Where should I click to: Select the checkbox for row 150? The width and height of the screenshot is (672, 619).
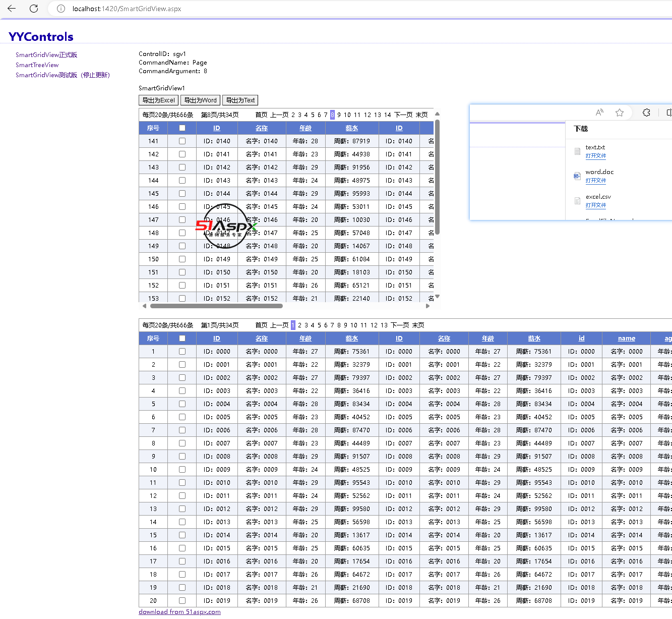coord(182,259)
